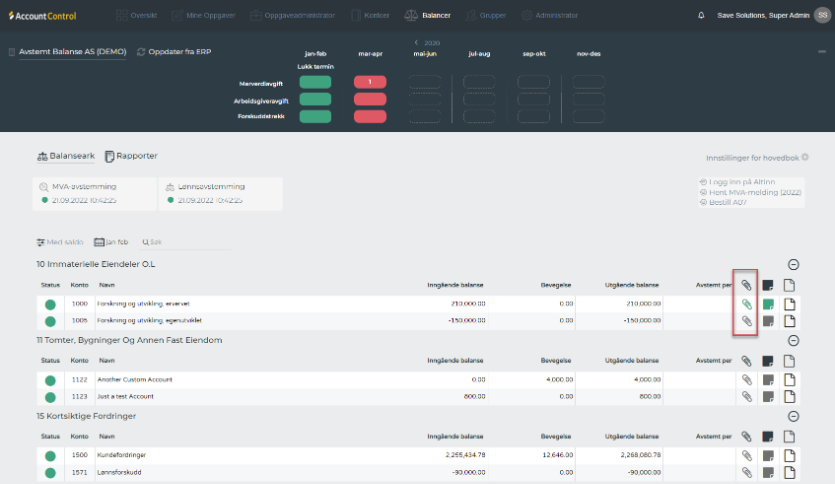835x484 pixels.
Task: Toggle red Arbeidsgiveravgift status for mar-apr
Action: click(x=370, y=99)
